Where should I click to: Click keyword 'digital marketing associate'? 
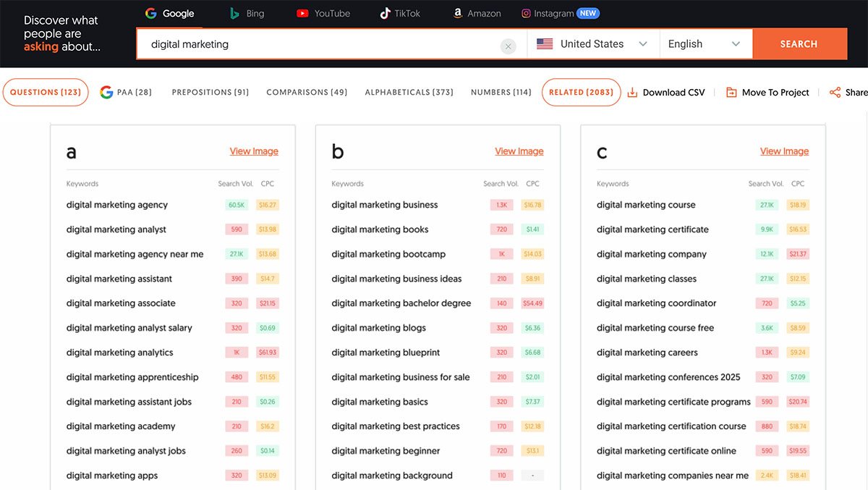[121, 303]
